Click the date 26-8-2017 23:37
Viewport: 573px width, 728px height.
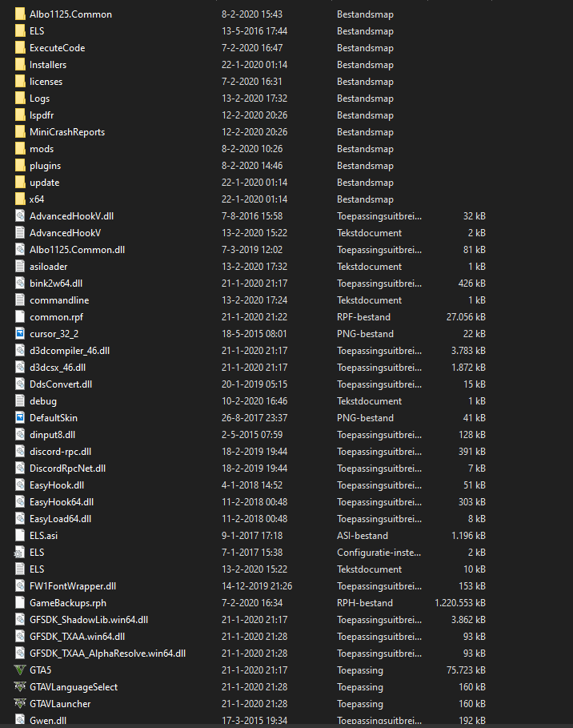[254, 418]
